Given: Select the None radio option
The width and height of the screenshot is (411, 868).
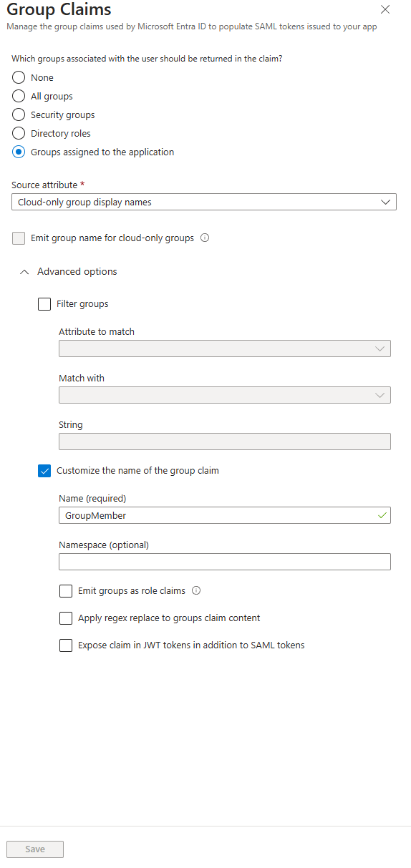Looking at the screenshot, I should 19,77.
